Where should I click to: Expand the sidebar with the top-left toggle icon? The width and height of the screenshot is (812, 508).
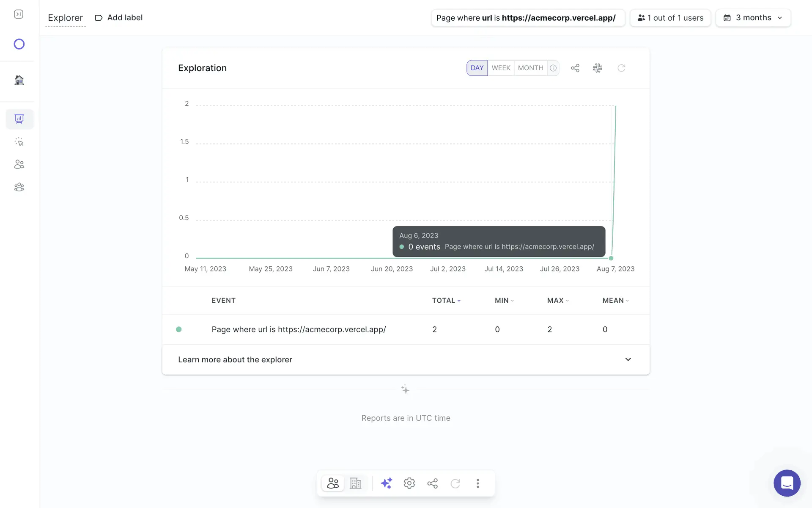19,14
